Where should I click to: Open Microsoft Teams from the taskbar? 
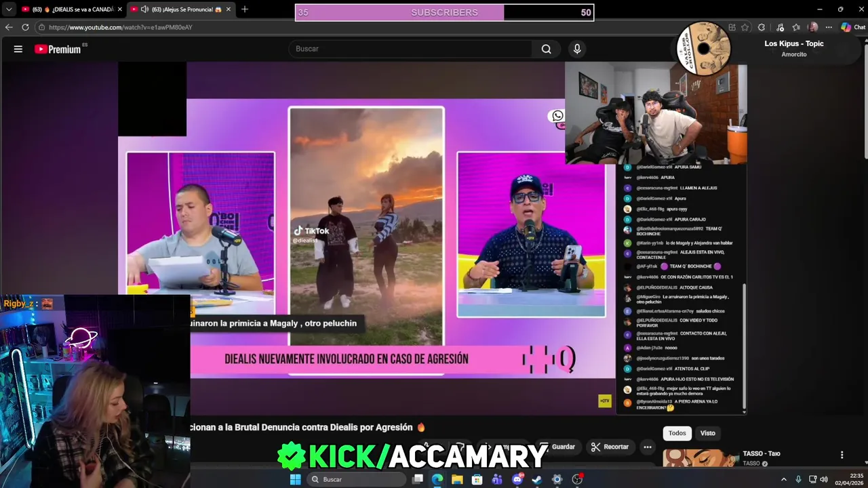[497, 479]
